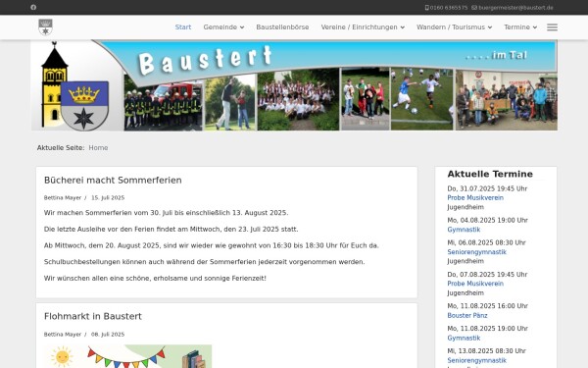Open article Flohmarkt in Baustert
The image size is (588, 368).
[x=93, y=317]
